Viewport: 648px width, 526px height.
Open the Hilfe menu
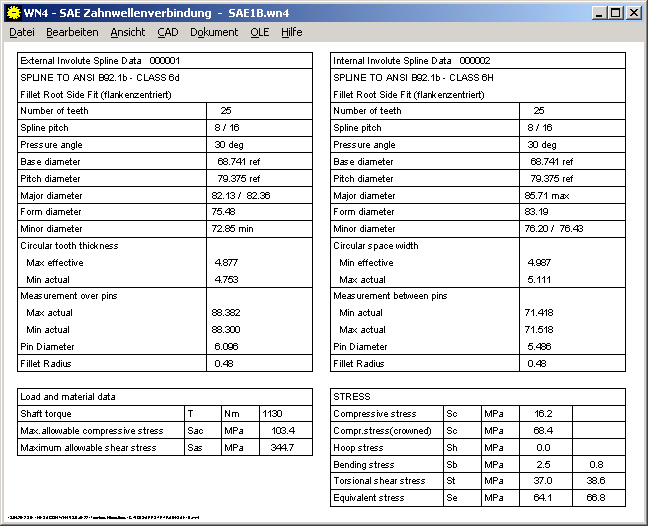(291, 32)
